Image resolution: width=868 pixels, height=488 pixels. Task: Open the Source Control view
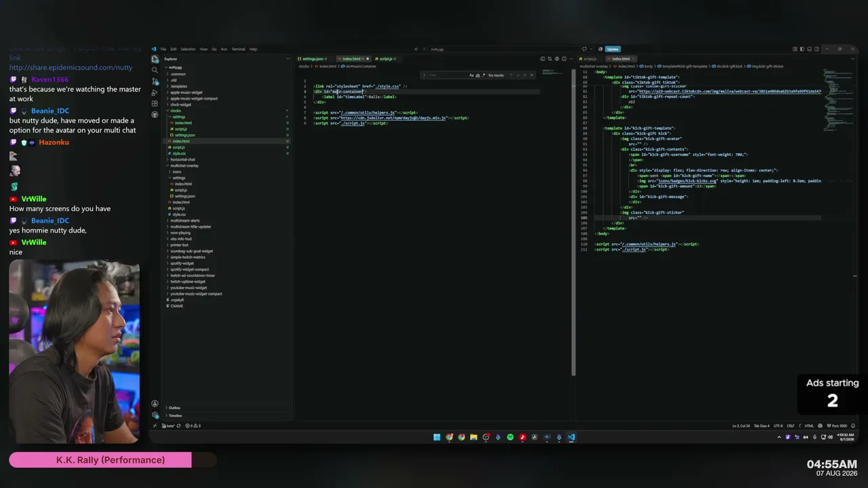click(155, 81)
